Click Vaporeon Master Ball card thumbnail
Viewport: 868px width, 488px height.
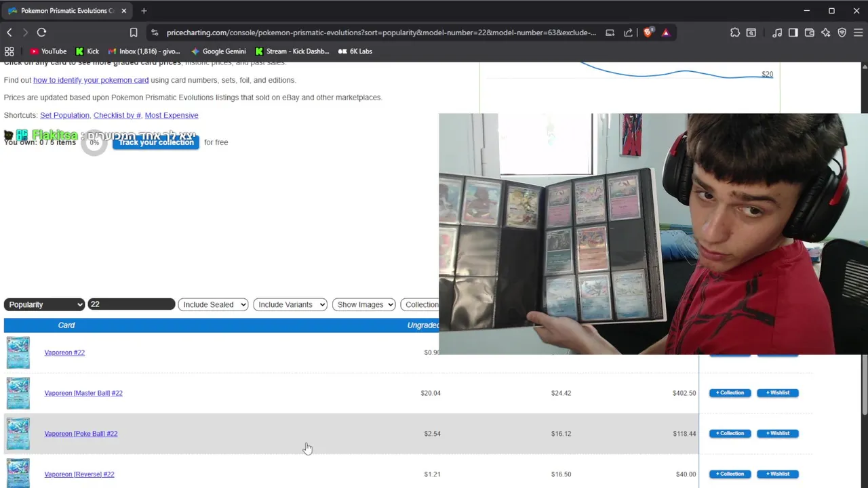click(x=18, y=394)
